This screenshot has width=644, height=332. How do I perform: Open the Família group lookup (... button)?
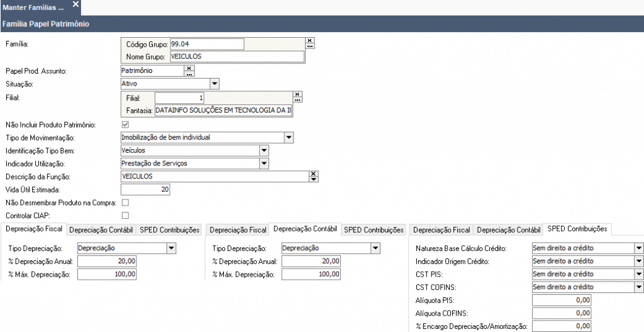point(310,46)
